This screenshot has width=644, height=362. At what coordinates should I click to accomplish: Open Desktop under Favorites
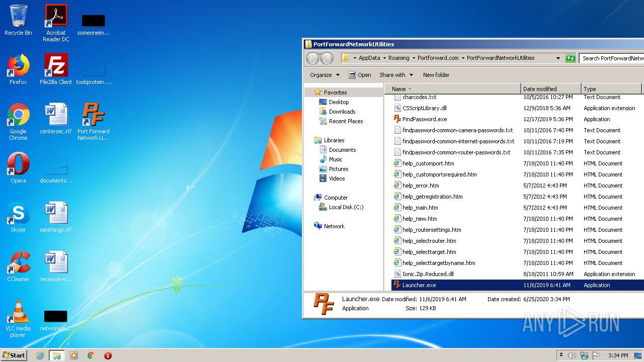click(x=339, y=102)
